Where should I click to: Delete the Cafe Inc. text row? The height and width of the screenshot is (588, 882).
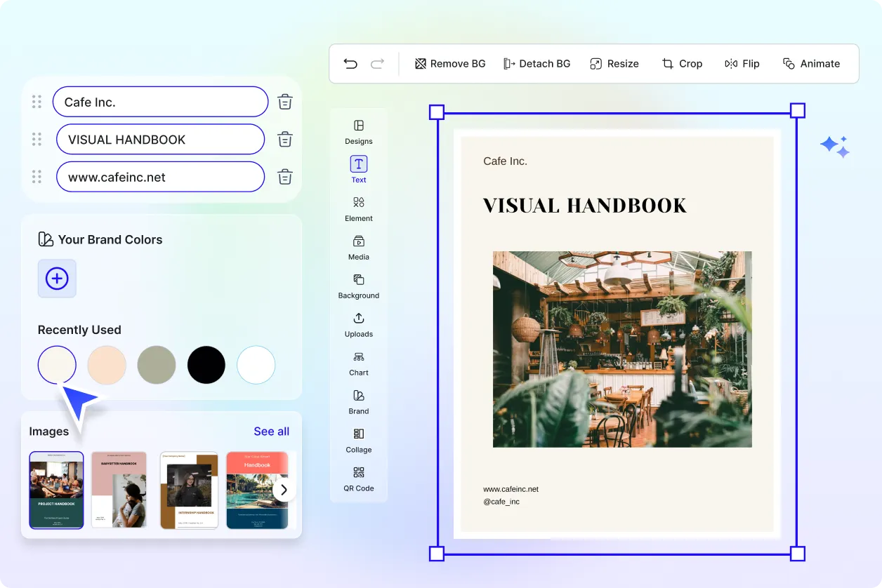coord(284,102)
